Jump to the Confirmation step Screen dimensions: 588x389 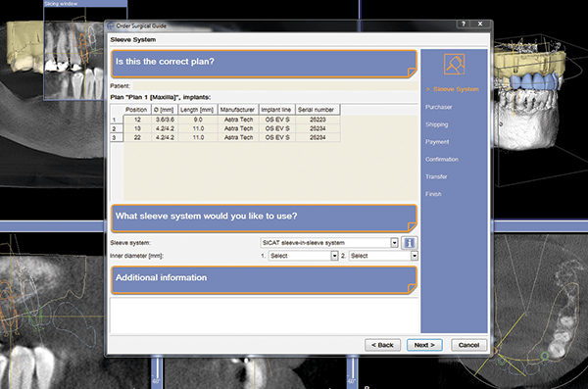tap(442, 159)
